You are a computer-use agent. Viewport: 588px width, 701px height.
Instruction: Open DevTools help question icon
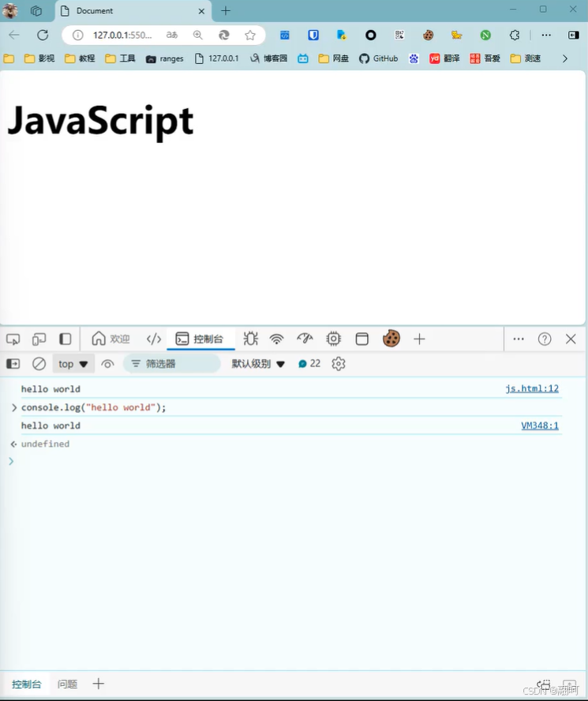pos(545,339)
